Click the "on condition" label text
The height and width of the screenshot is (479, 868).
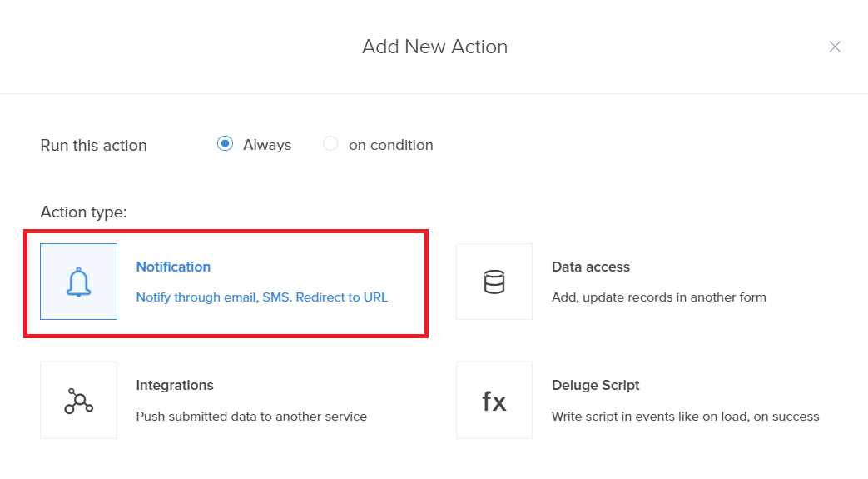(391, 145)
